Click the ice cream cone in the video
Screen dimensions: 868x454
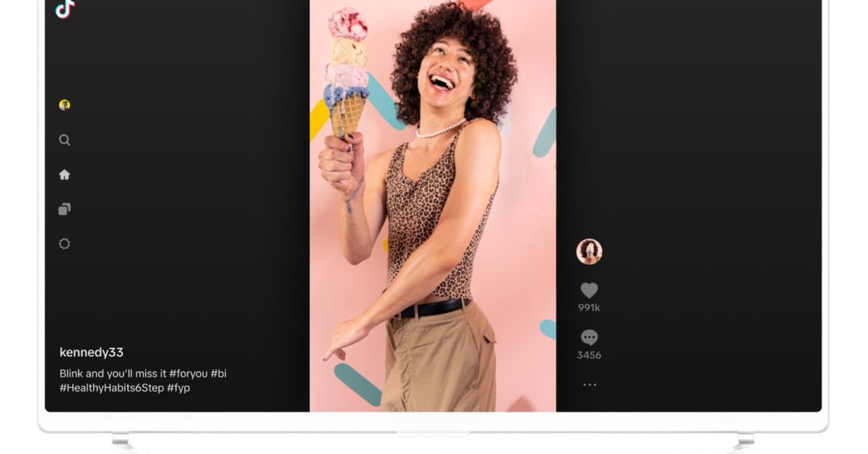tap(347, 74)
